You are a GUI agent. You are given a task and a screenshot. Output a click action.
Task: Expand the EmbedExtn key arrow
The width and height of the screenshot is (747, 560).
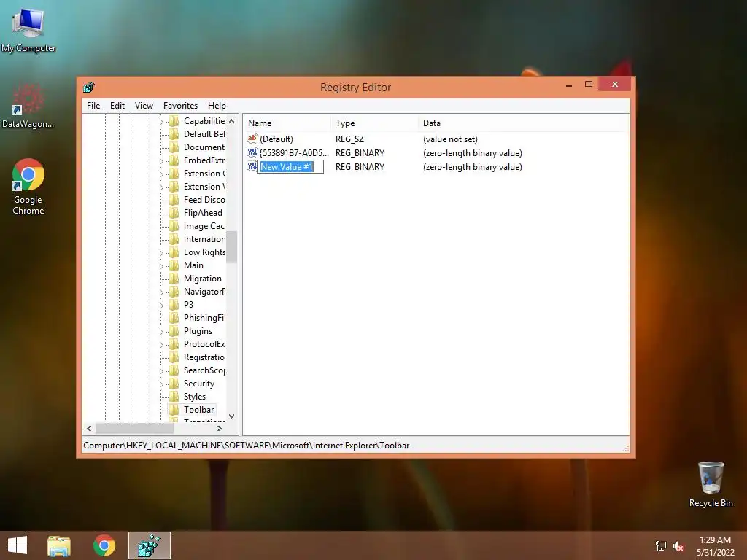(161, 161)
